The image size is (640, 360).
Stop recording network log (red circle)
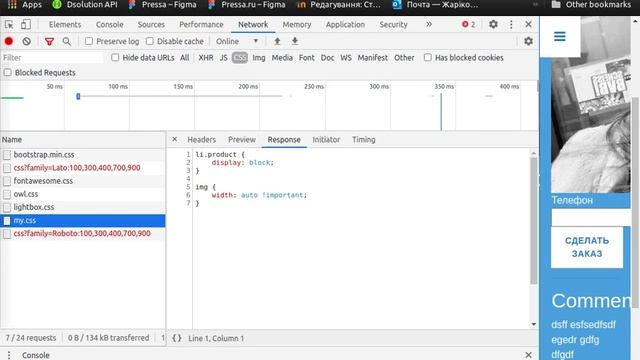(x=9, y=41)
